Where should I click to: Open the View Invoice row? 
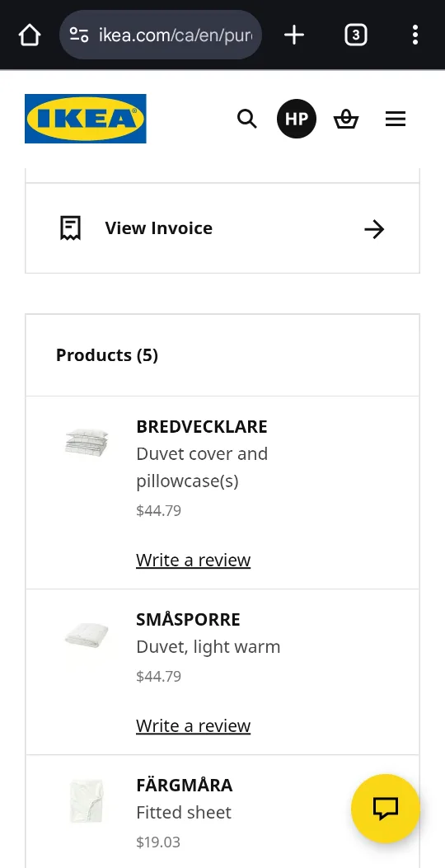coord(222,228)
